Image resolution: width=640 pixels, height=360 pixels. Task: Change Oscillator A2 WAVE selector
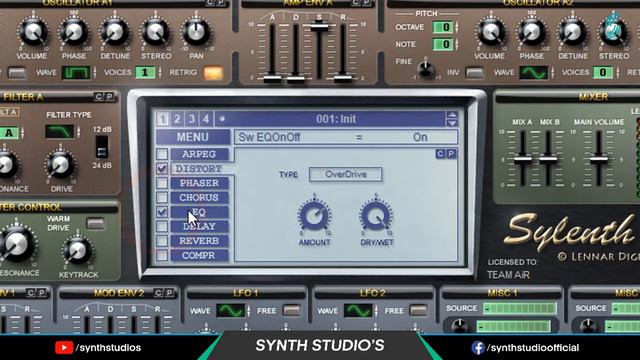533,73
